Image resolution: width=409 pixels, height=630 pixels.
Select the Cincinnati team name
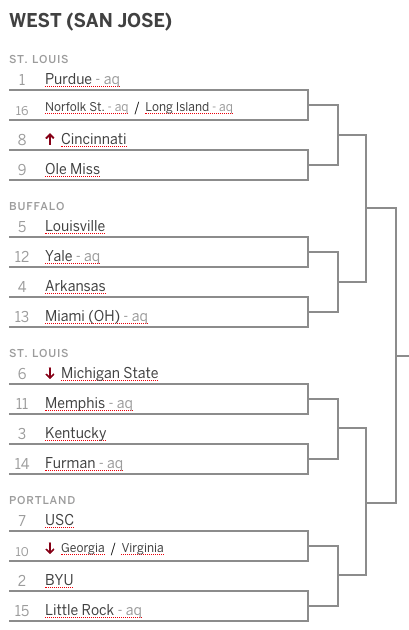94,139
